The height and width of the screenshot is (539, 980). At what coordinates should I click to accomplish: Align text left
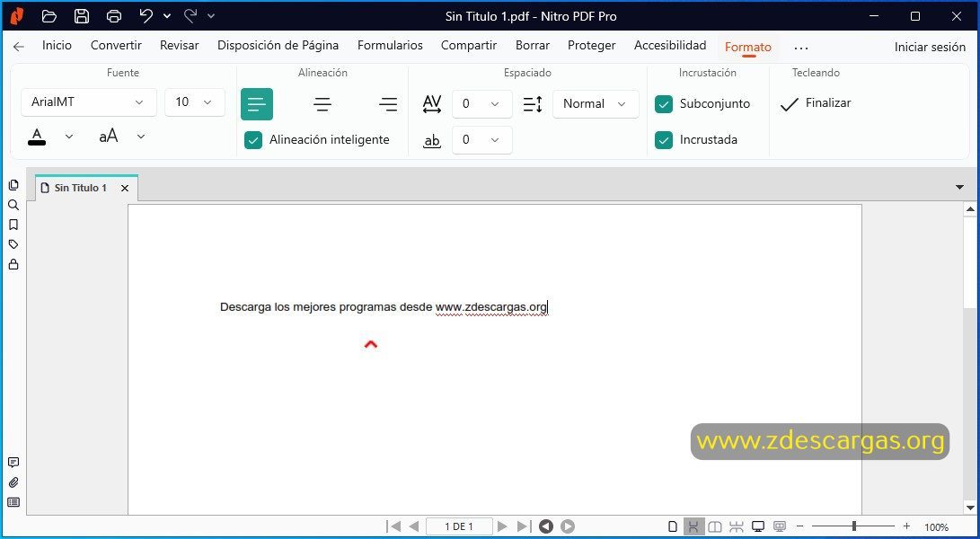pyautogui.click(x=257, y=104)
